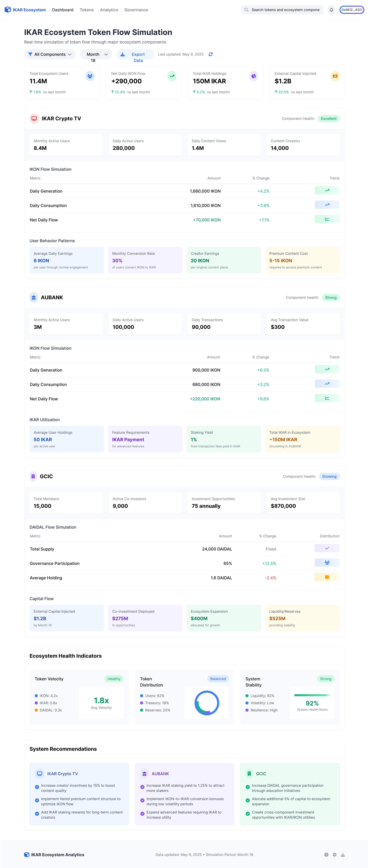368x868 pixels.
Task: Click the search magnifier icon
Action: (246, 10)
